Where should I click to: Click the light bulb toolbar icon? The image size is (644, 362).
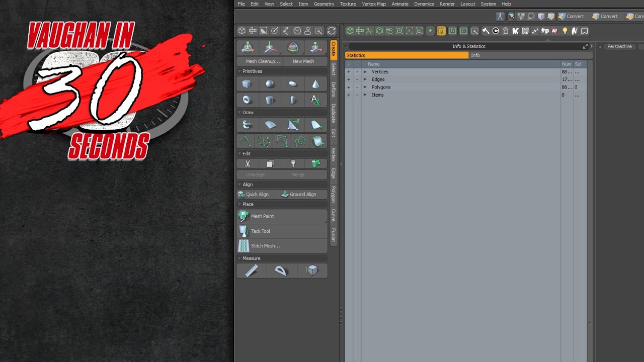pos(565,31)
